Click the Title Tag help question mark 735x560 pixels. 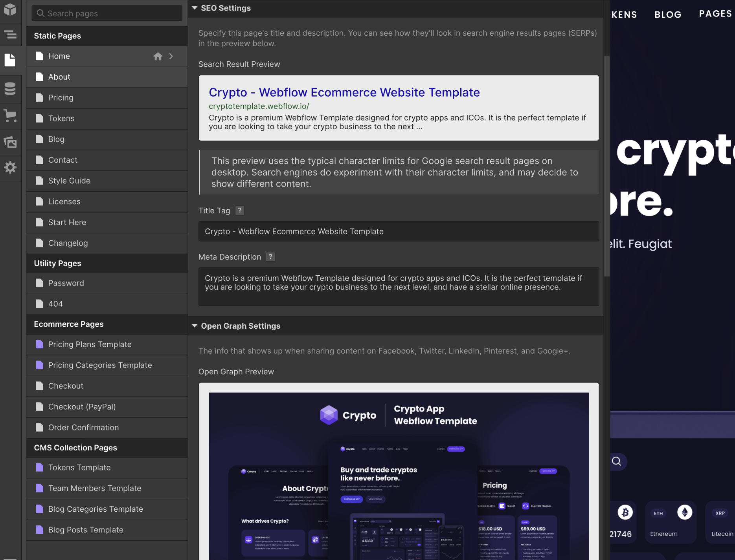pos(240,210)
